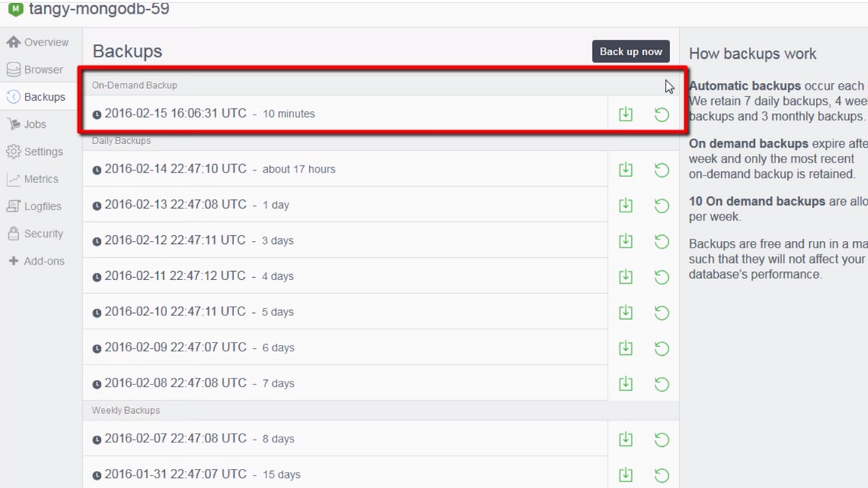868x488 pixels.
Task: Download the 2016-02-12 daily backup
Action: (625, 241)
